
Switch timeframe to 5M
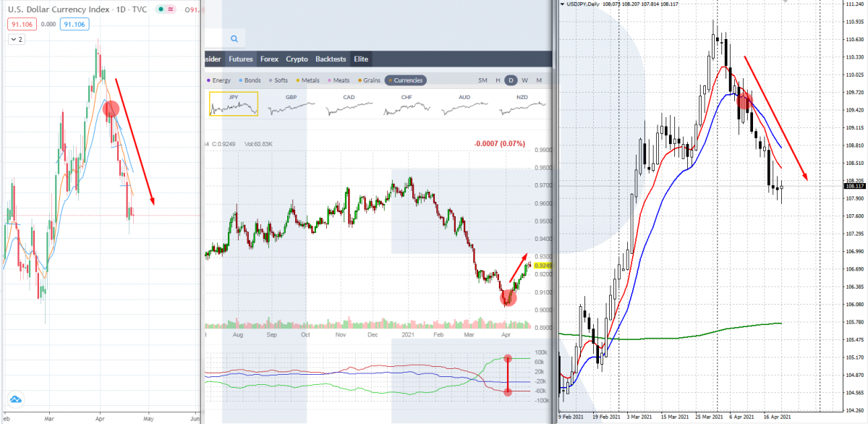coord(482,80)
